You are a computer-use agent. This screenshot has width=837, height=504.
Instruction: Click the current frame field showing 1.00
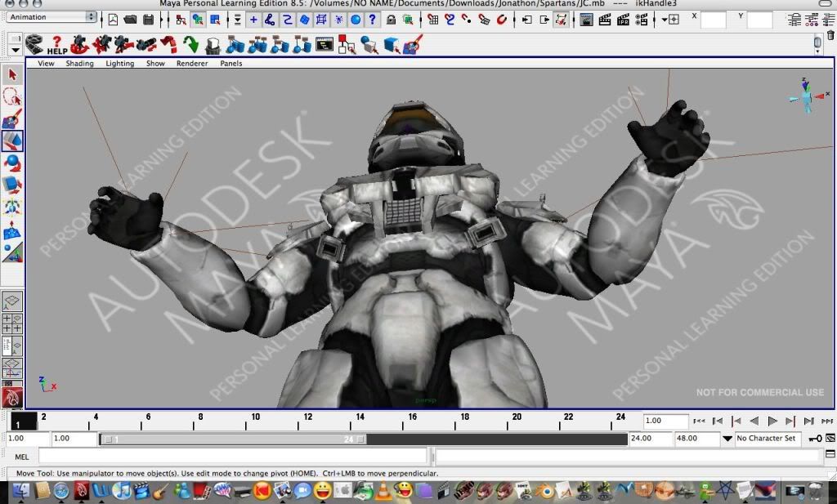coord(665,421)
